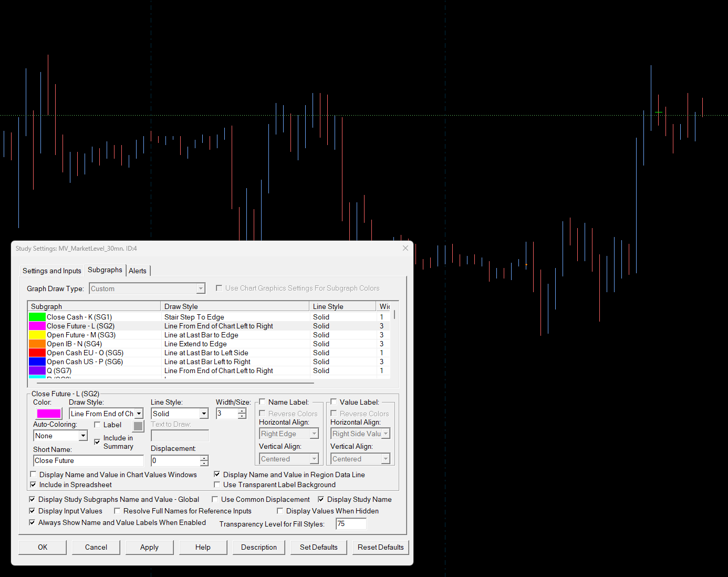Enable Use Transparent Label Background
Screen dimensions: 728x577
pos(217,485)
